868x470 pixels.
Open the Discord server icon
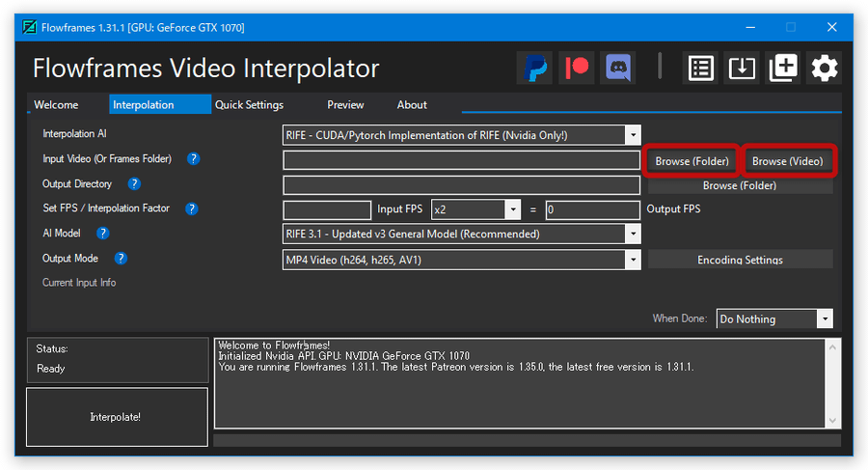click(618, 68)
